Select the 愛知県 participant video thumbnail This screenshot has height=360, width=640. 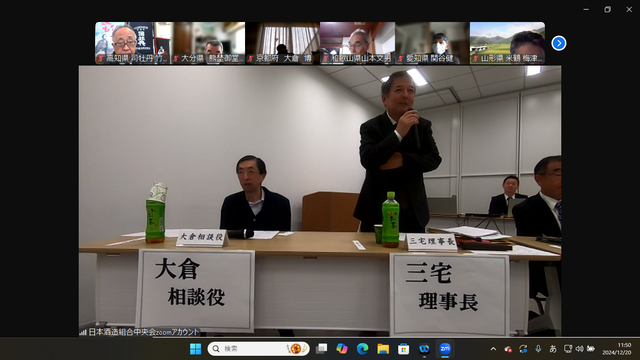(432, 43)
